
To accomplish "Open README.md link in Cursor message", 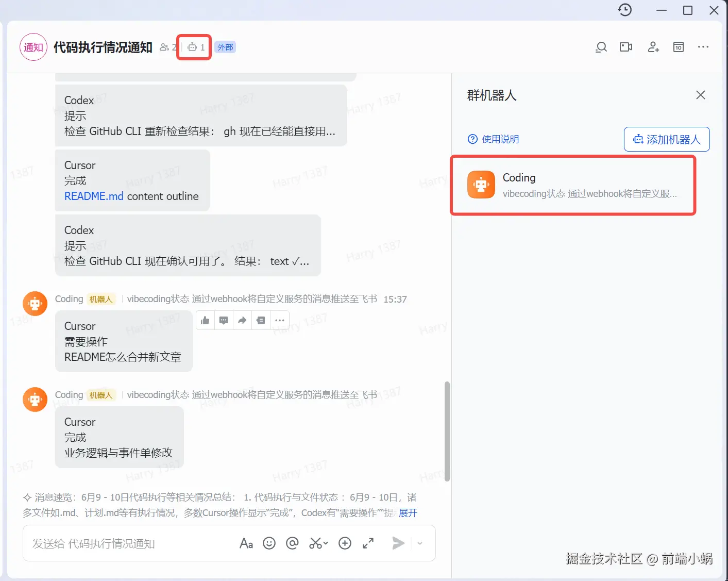I will [x=94, y=196].
